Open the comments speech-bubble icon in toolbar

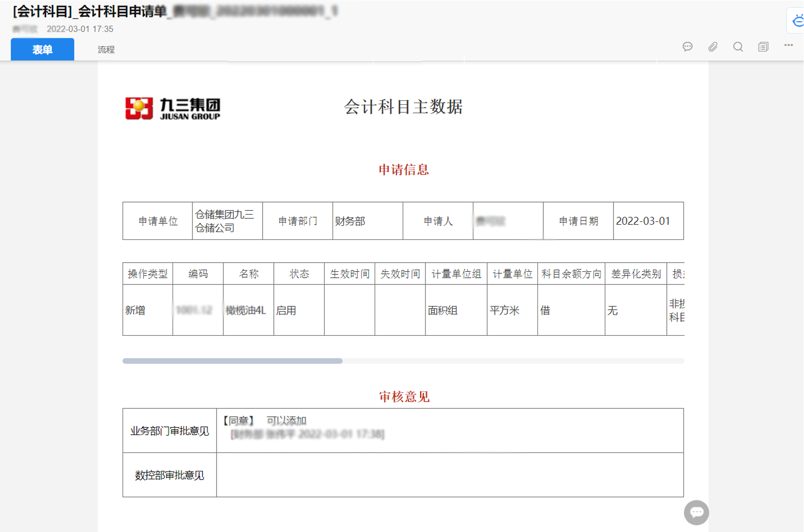tap(687, 47)
